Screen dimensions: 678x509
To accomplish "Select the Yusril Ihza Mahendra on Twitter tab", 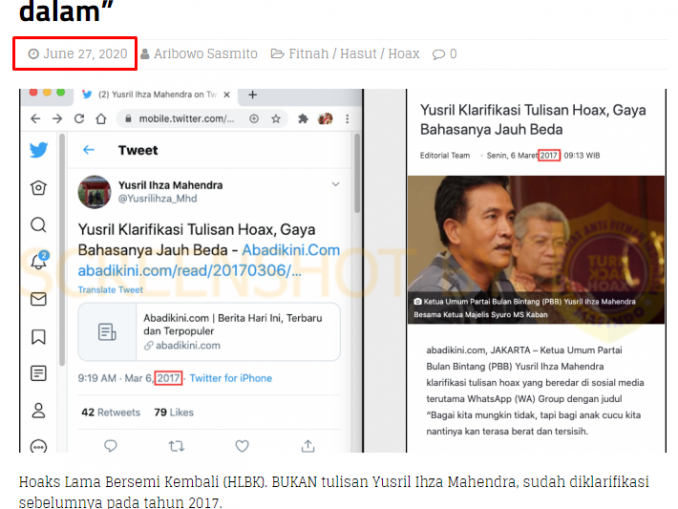I will [156, 95].
